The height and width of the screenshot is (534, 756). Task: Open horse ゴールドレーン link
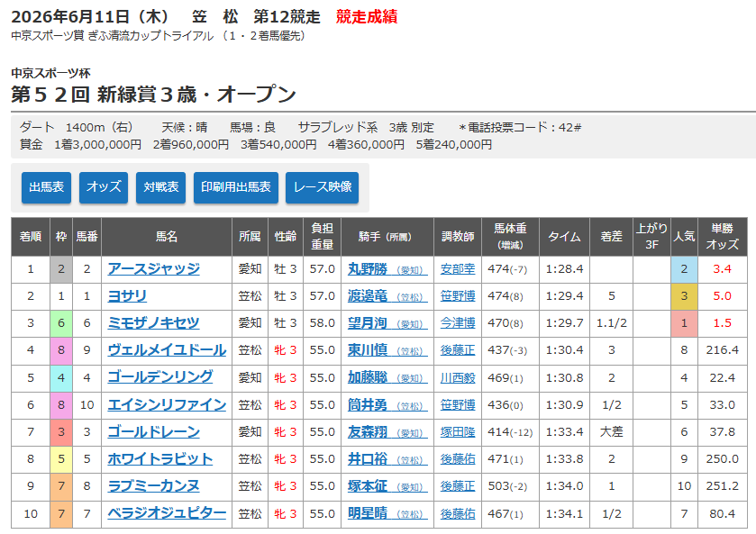coord(153,432)
